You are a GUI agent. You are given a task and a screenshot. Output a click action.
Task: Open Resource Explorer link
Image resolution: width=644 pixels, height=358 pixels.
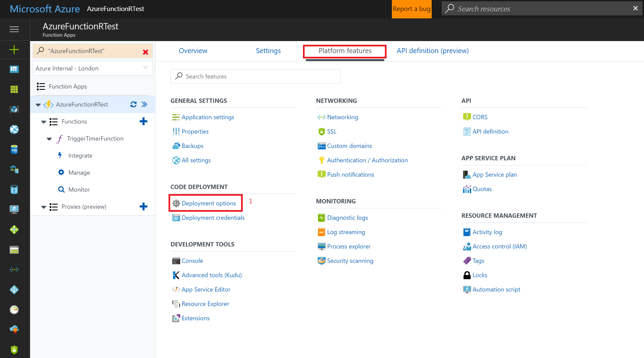pyautogui.click(x=205, y=304)
